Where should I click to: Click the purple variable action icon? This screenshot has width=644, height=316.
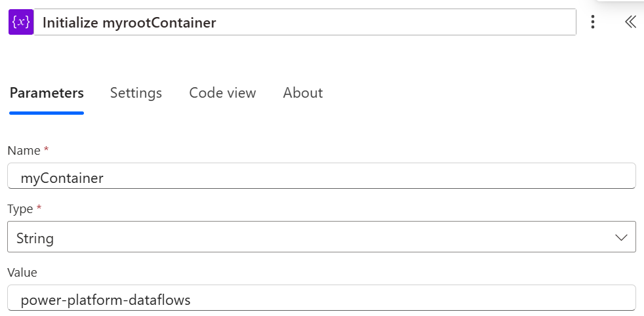(21, 22)
